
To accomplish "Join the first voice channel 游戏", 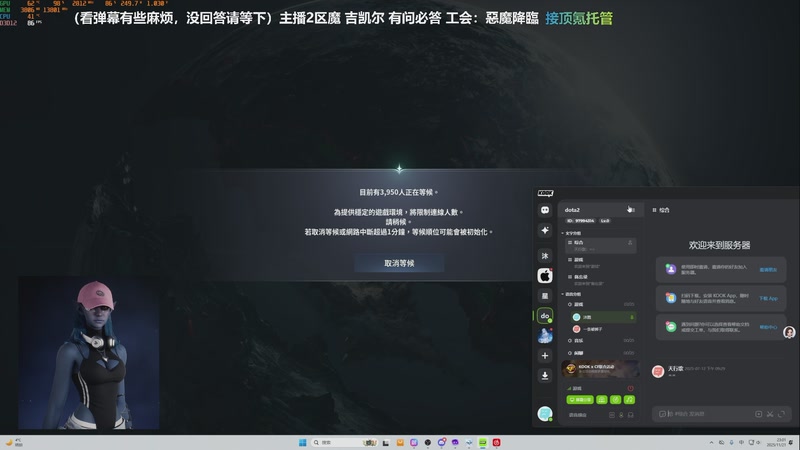I will pyautogui.click(x=601, y=304).
